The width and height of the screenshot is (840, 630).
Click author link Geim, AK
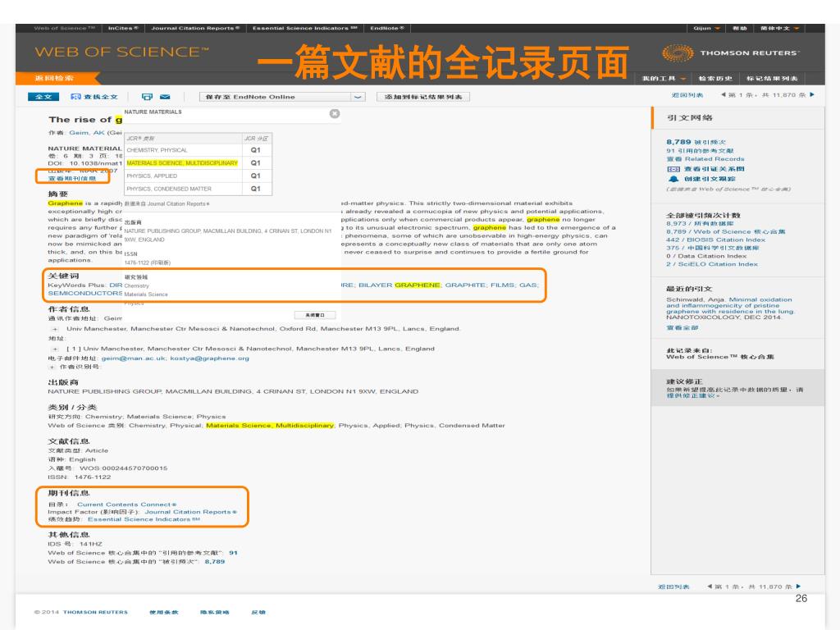tap(87, 133)
